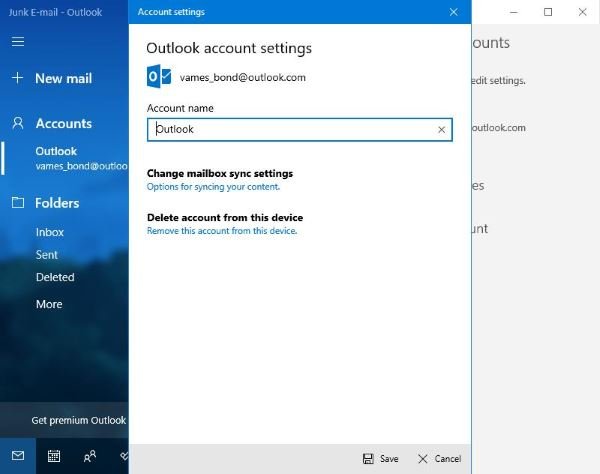Image resolution: width=600 pixels, height=474 pixels.
Task: Expand More folders list
Action: point(49,304)
